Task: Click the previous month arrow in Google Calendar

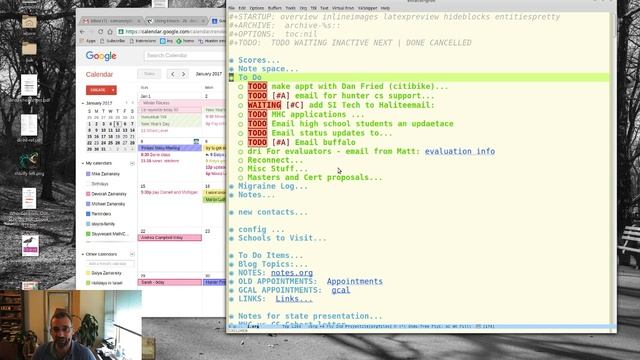Action: click(173, 74)
